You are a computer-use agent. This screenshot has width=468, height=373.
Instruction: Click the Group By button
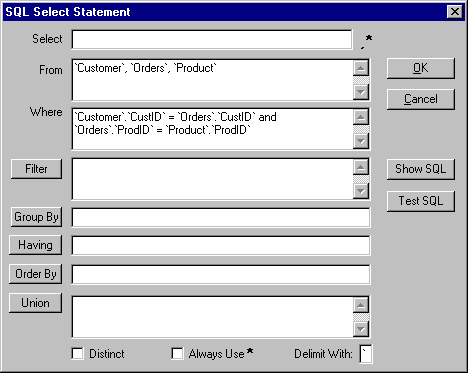(x=36, y=217)
